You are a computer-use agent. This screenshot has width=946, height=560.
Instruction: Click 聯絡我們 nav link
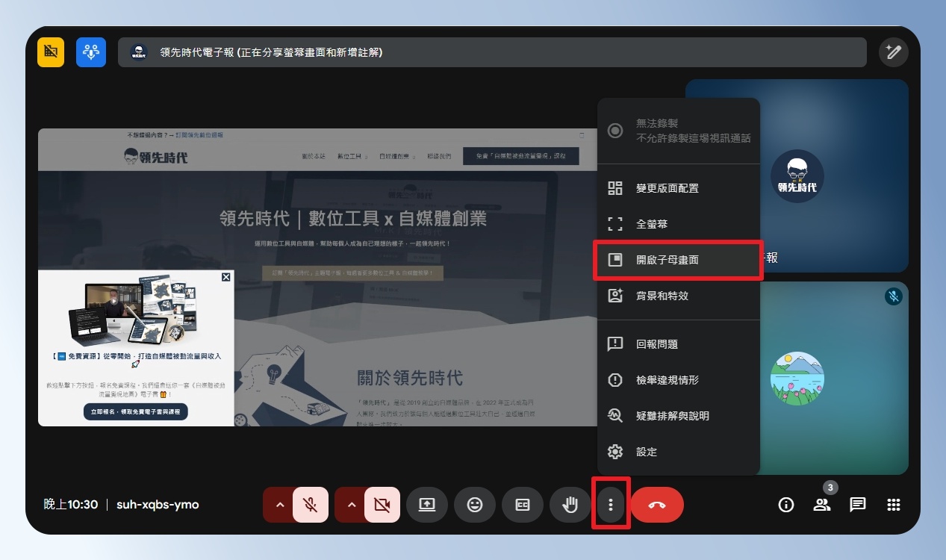439,156
